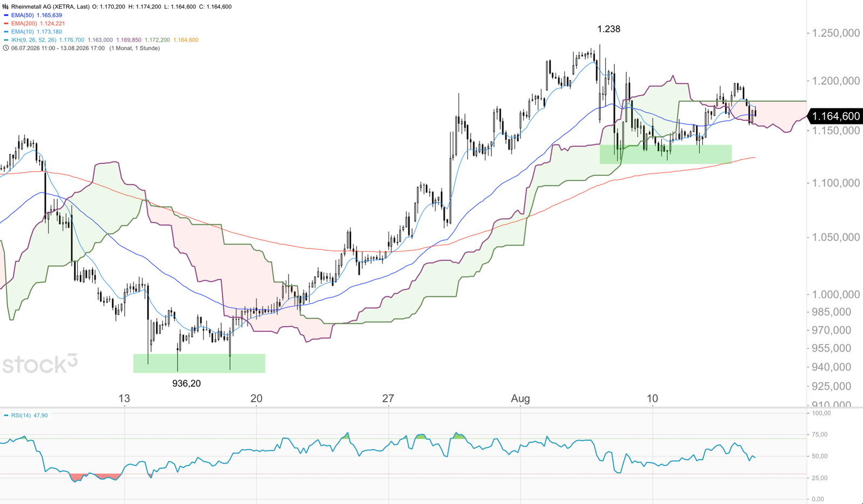Image resolution: width=863 pixels, height=504 pixels.
Task: Click the 50,00 RSI axis label
Action: coord(820,456)
